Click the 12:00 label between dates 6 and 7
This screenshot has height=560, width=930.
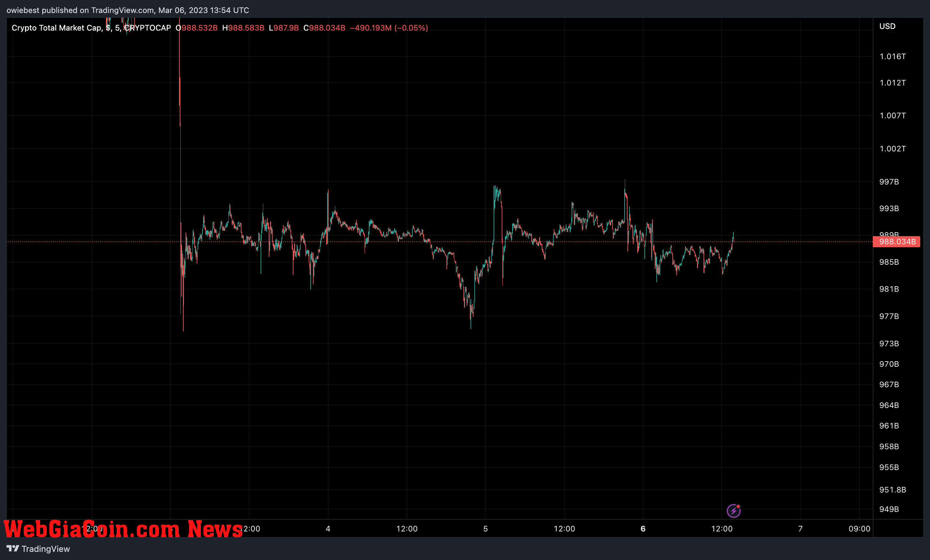pyautogui.click(x=722, y=529)
